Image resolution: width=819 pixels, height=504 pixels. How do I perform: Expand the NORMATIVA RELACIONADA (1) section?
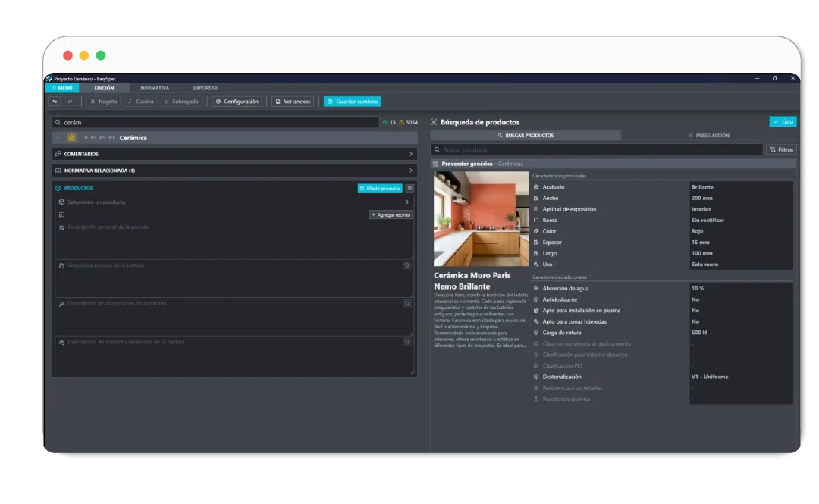coord(234,171)
